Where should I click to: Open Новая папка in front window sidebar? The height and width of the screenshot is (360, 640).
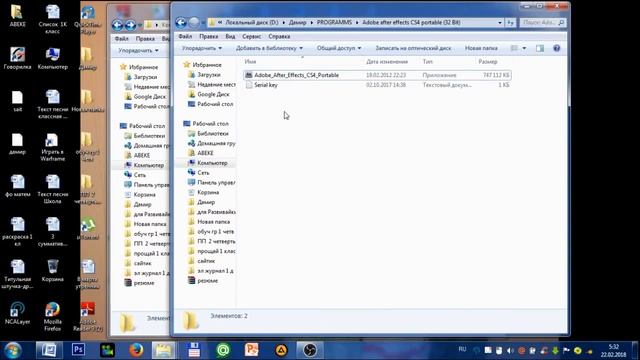[x=209, y=222]
